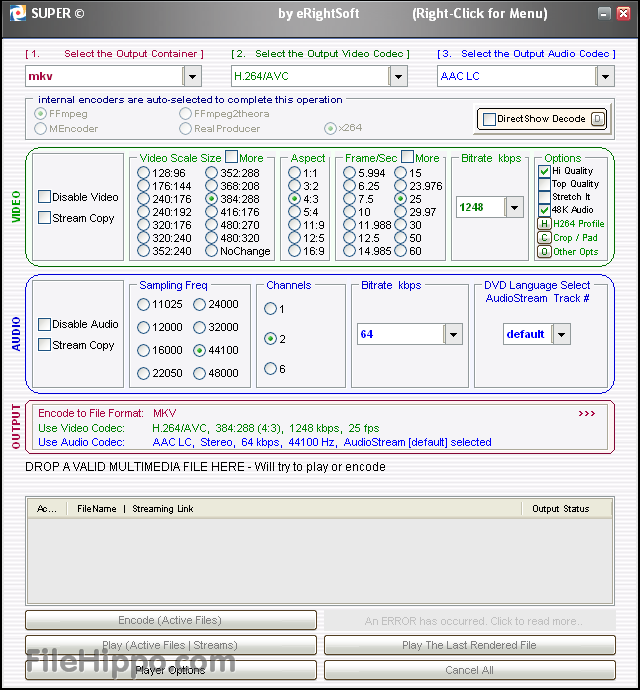Screen dimensions: 640x690
Task: Expand the video Bitrate kbps dropdown
Action: [514, 207]
